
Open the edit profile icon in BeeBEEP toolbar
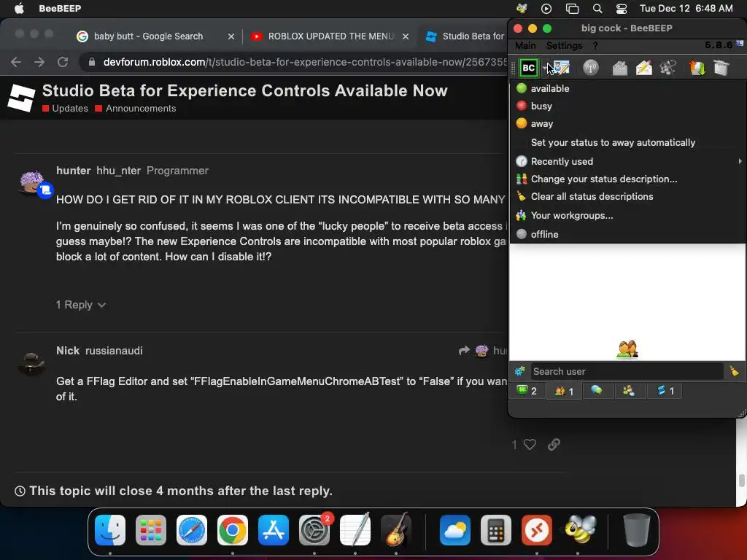click(561, 68)
